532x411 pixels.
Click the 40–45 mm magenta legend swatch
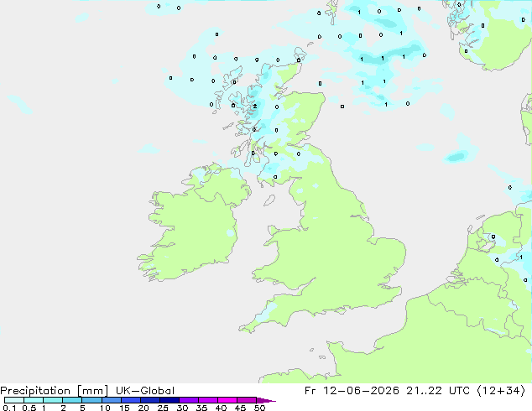coord(227,400)
